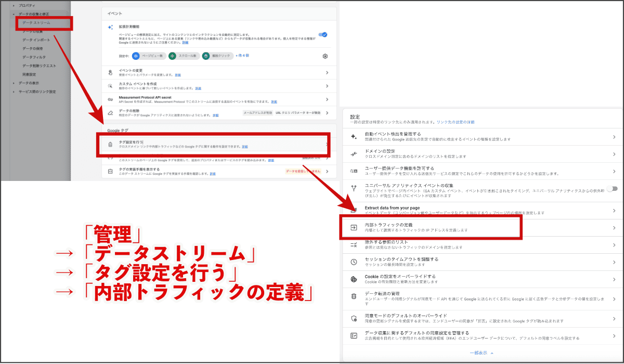Click the メールアドレスが有効 badge
The width and height of the screenshot is (624, 364).
point(258,112)
